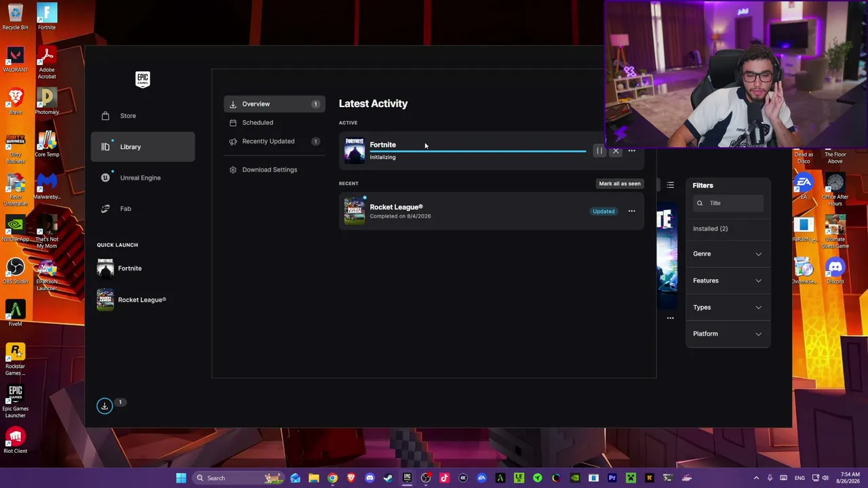Click the Fortnite thumbnail in Active downloads
Viewport: 868px width, 488px height.
pos(354,150)
